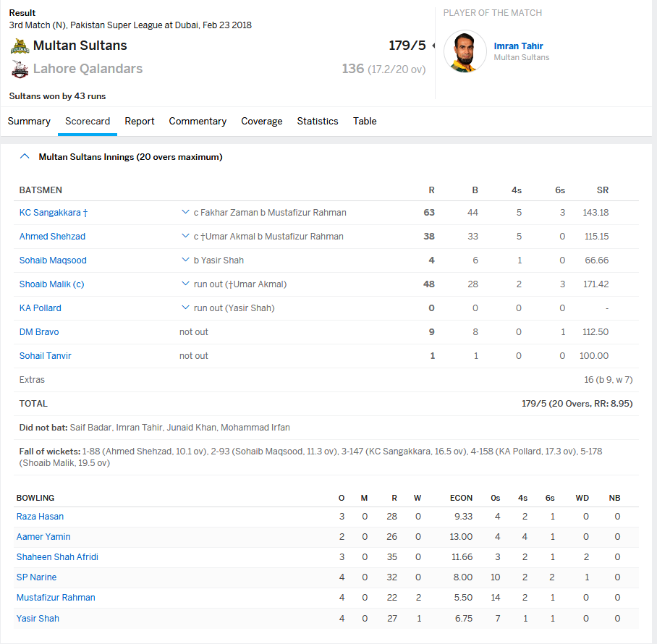This screenshot has width=657, height=644.
Task: Expand Sohaib Maqsood's dismissal details
Action: 186,260
